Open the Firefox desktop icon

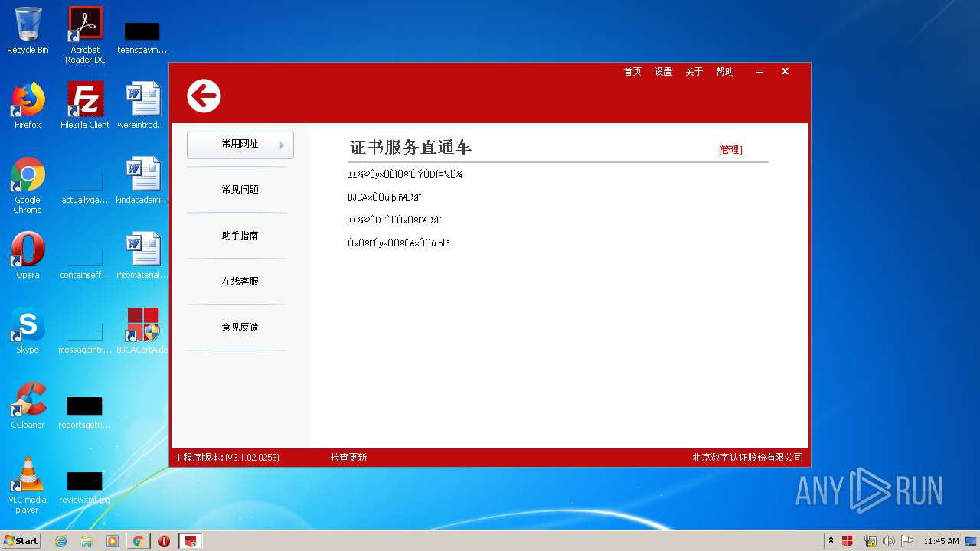point(28,106)
